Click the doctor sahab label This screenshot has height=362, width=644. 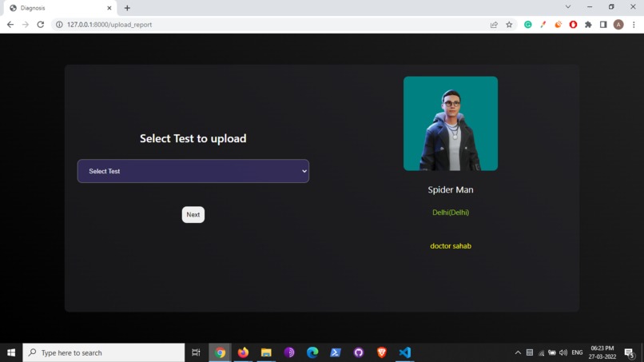pyautogui.click(x=451, y=245)
